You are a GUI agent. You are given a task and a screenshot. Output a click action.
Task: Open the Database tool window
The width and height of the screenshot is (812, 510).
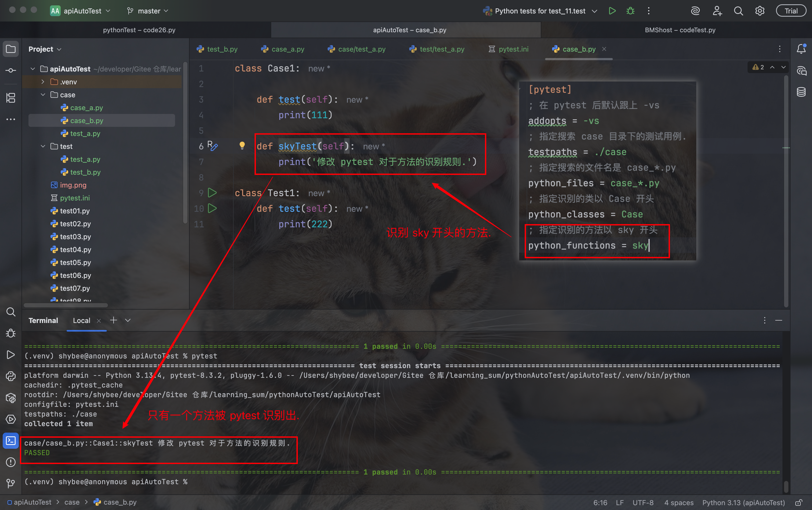click(x=801, y=92)
